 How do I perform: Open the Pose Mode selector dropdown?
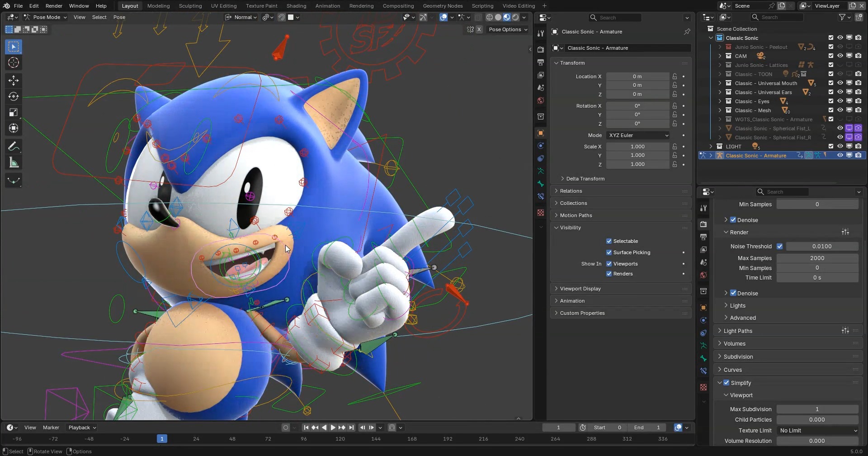[45, 17]
